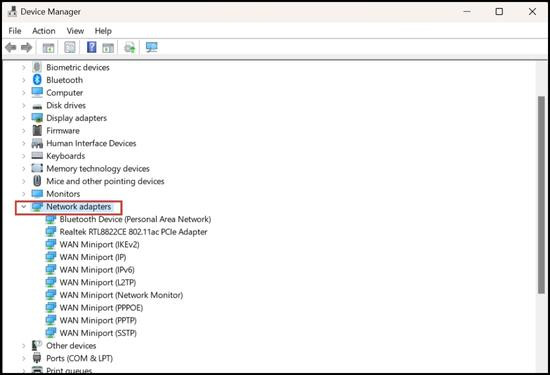Click the Firmware chip icon
The width and height of the screenshot is (550, 375).
(x=37, y=130)
